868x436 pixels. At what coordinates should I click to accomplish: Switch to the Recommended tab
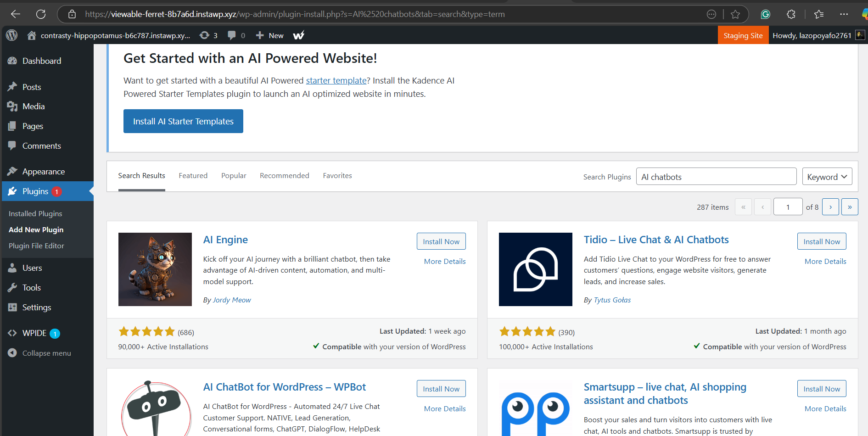(285, 176)
